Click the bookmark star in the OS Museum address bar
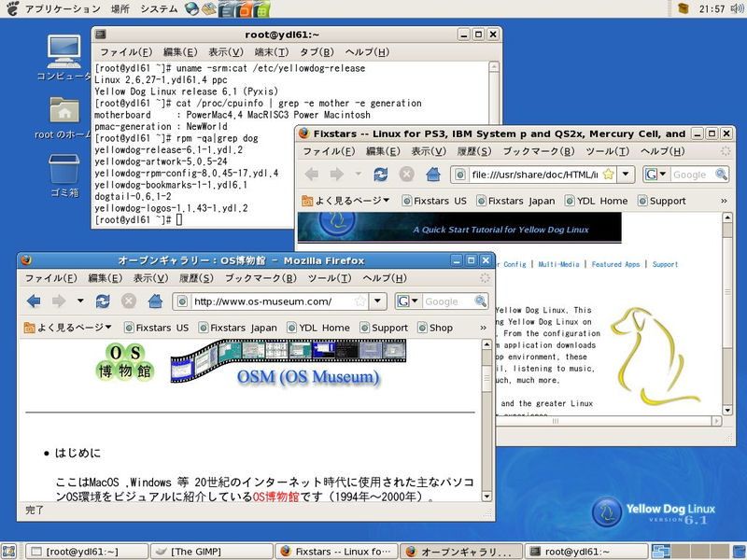 360,301
